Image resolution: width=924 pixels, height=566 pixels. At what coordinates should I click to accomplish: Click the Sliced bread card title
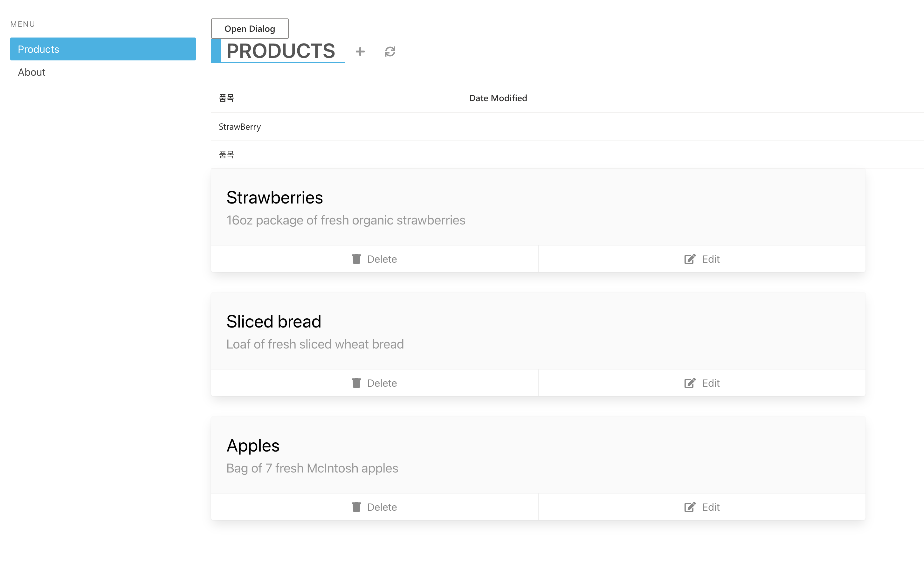[x=274, y=321]
